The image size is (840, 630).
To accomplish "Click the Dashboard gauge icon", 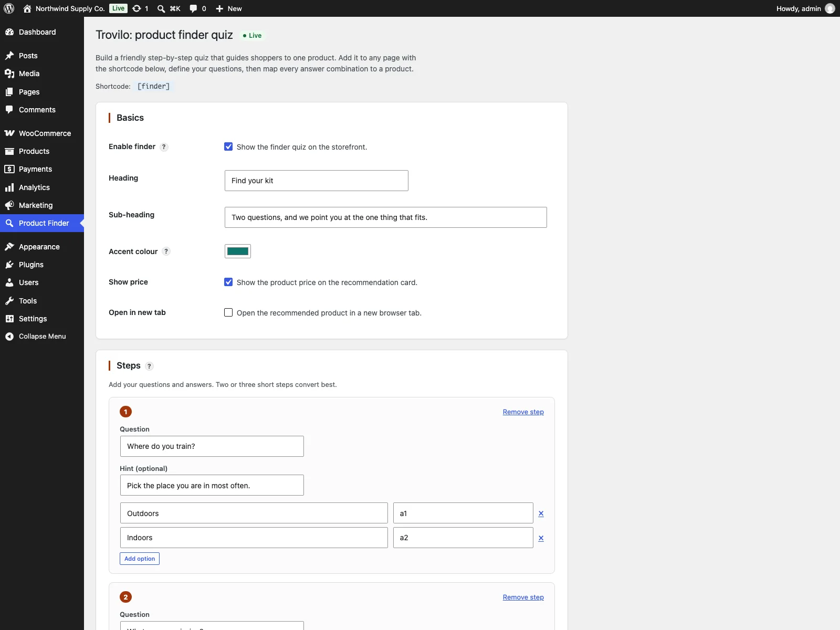I will pos(9,32).
